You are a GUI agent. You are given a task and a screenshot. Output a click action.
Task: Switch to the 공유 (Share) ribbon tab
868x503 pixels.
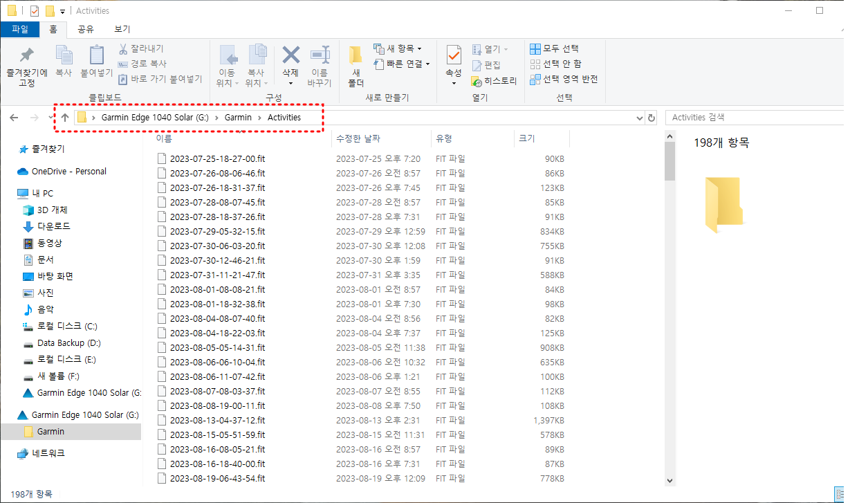click(86, 29)
